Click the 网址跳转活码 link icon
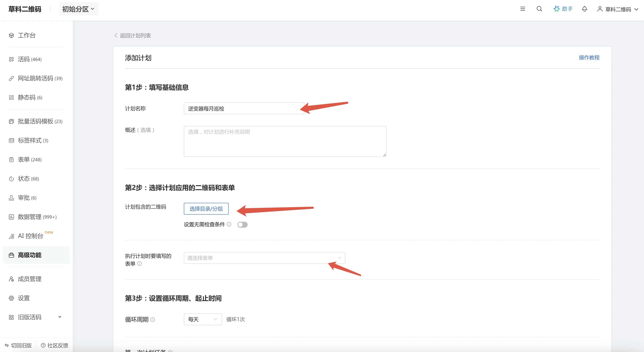The image size is (644, 352). point(11,78)
